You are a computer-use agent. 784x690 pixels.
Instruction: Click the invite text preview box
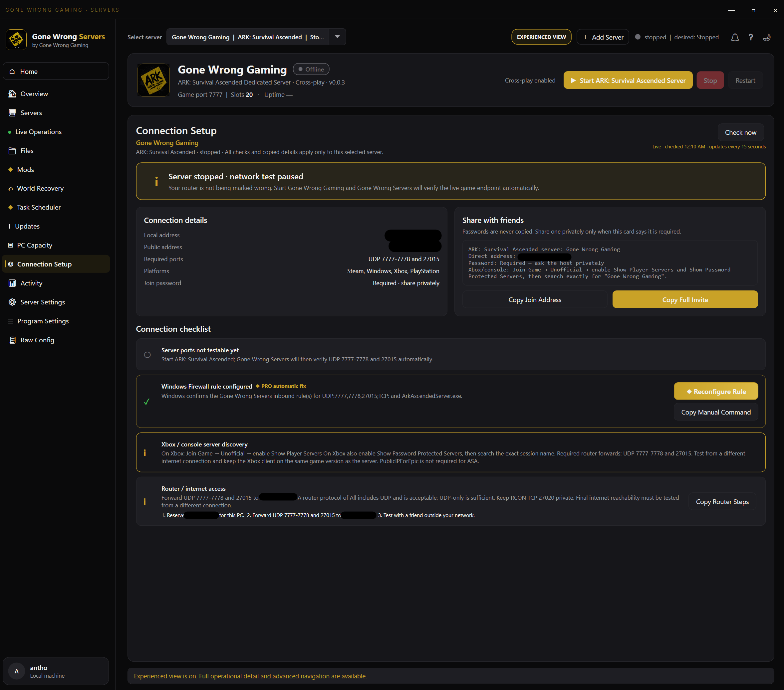tap(610, 263)
